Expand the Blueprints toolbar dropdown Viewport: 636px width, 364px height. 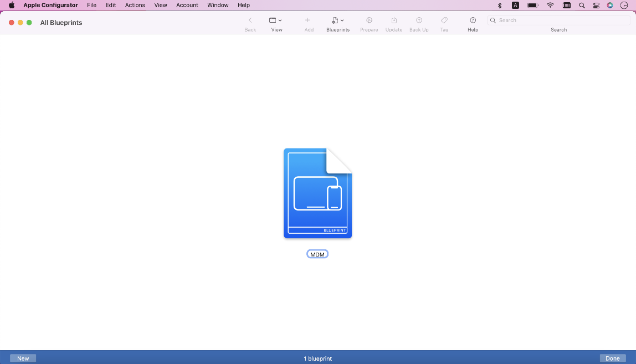[337, 20]
